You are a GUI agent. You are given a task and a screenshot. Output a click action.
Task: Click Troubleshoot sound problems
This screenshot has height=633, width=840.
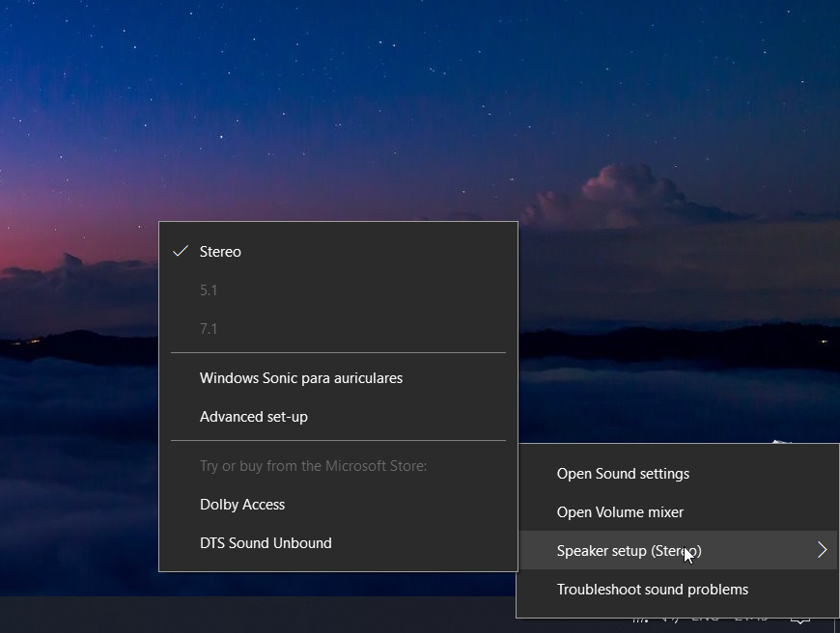coord(678,590)
